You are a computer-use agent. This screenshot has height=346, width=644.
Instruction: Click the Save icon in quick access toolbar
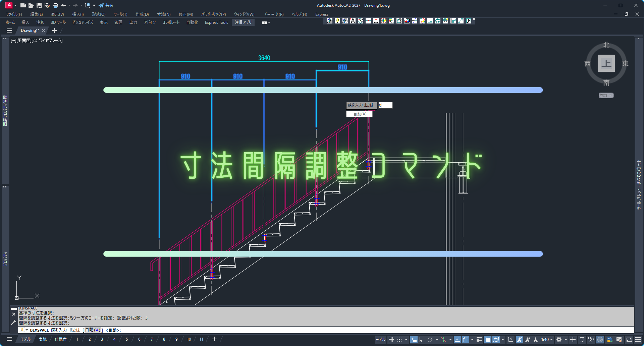tap(39, 5)
